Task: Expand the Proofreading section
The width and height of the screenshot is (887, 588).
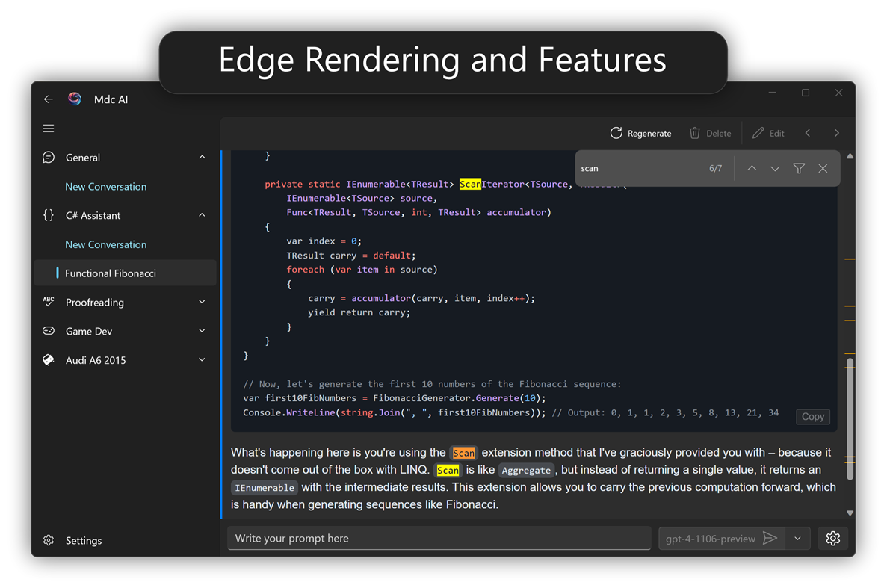Action: point(202,302)
